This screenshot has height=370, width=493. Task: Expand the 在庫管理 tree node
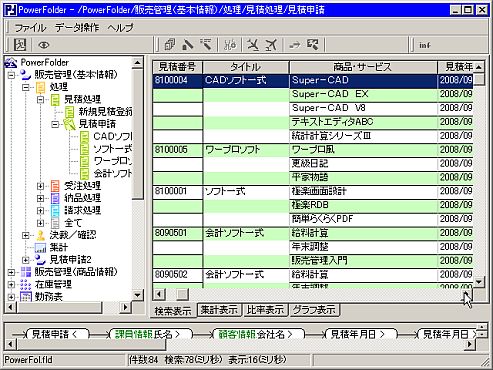pos(11,285)
